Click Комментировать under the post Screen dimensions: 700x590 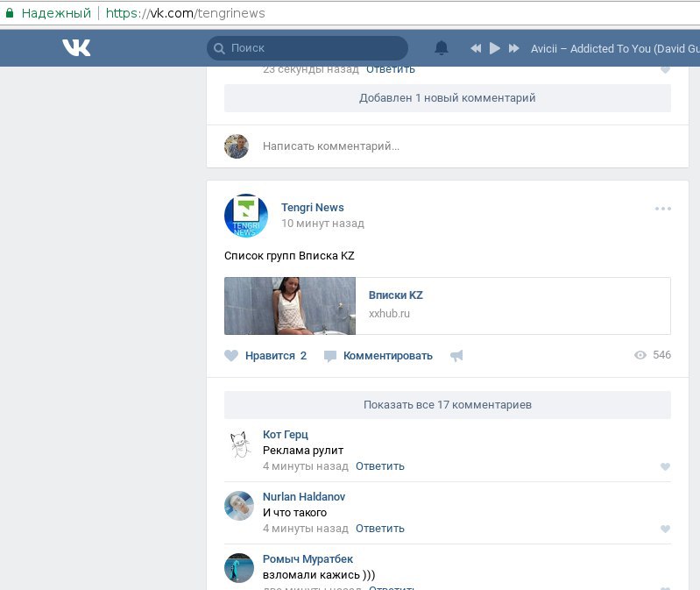378,356
